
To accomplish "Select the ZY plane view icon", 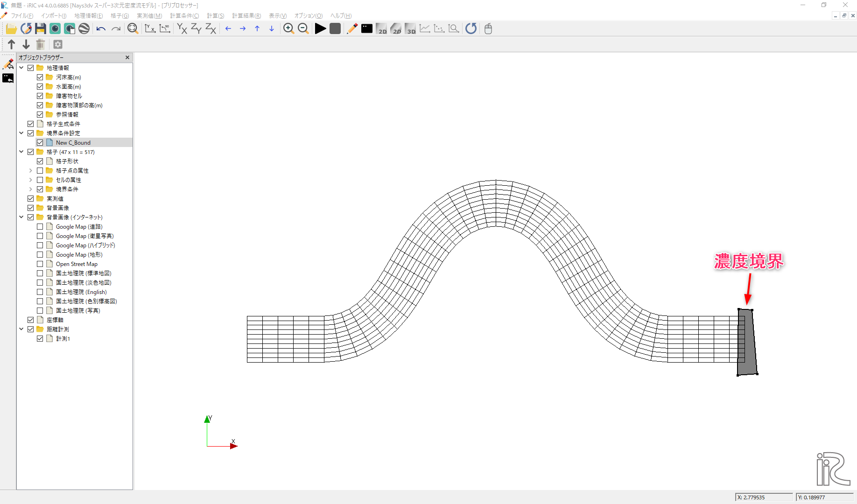I will pyautogui.click(x=196, y=29).
